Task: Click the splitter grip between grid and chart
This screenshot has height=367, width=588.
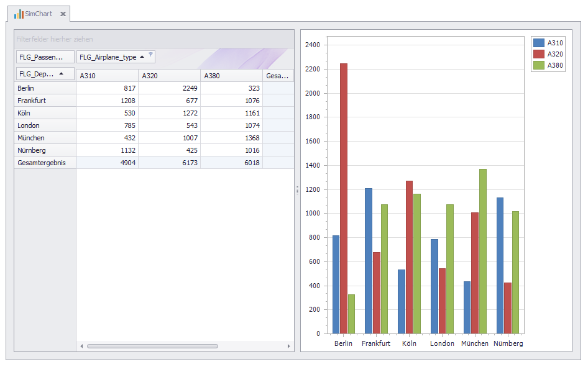Action: [x=297, y=190]
